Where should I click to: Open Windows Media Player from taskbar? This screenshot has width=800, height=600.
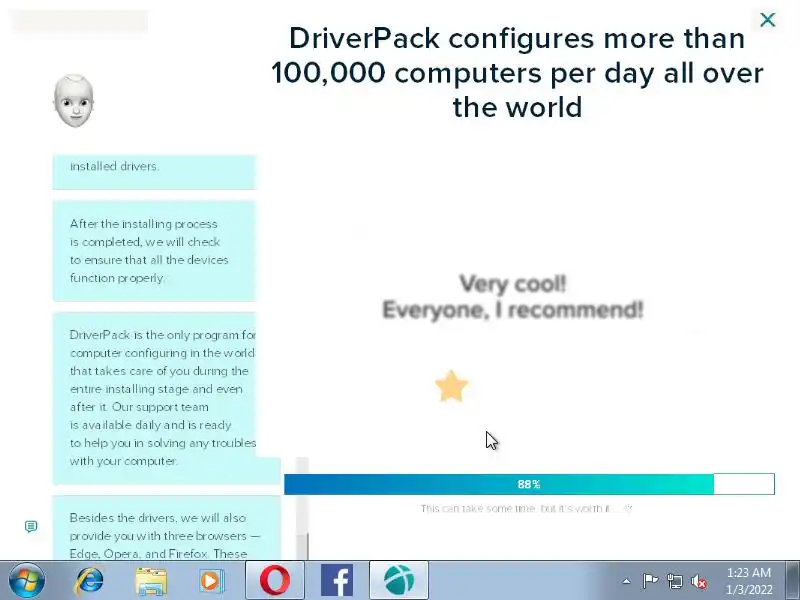pos(211,581)
